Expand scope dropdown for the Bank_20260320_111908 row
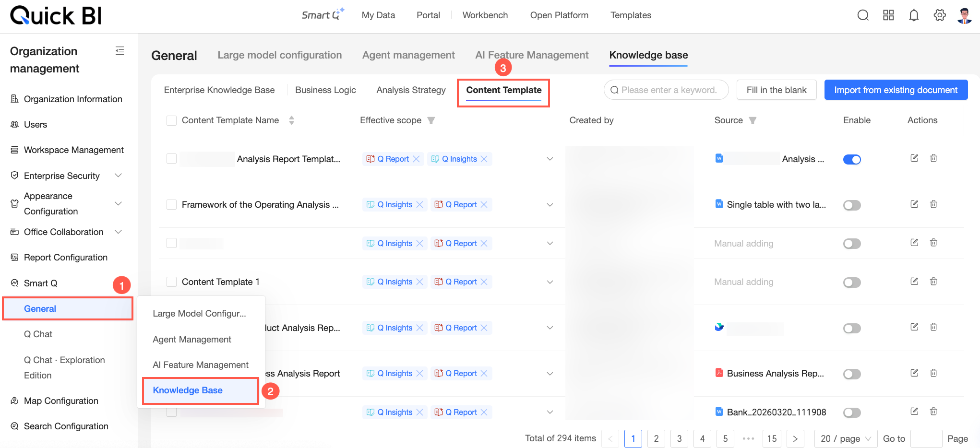980x448 pixels. click(x=550, y=412)
